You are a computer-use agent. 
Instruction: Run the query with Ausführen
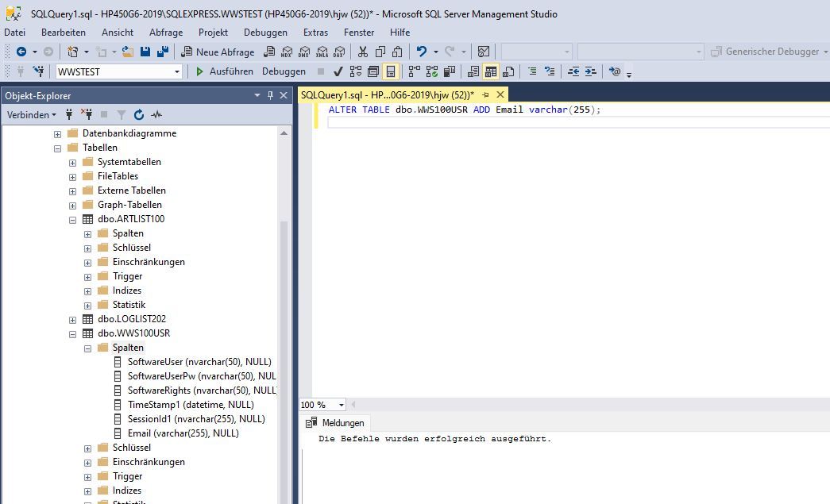point(225,71)
